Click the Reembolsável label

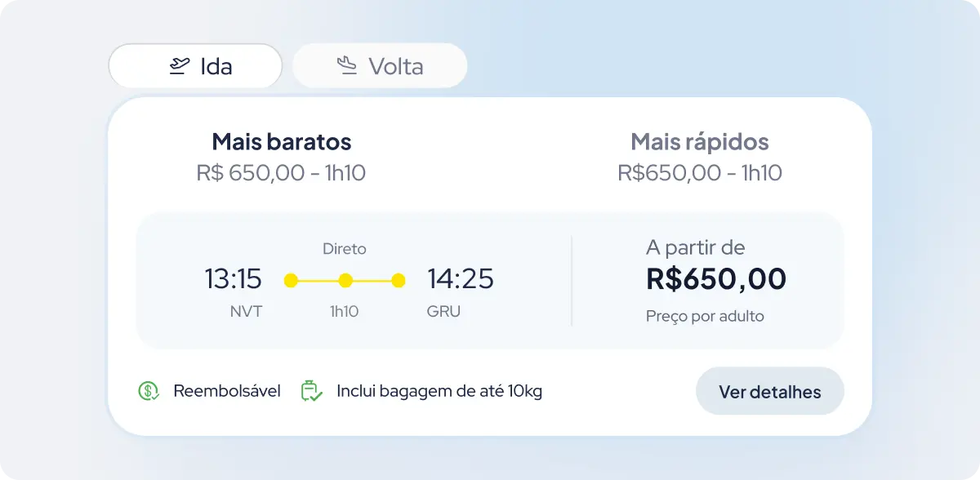point(227,391)
